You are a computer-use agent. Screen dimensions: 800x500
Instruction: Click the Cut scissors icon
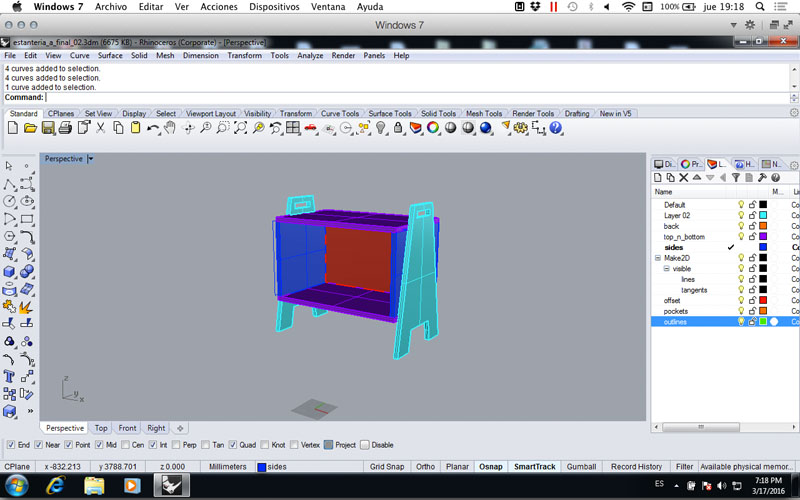101,128
